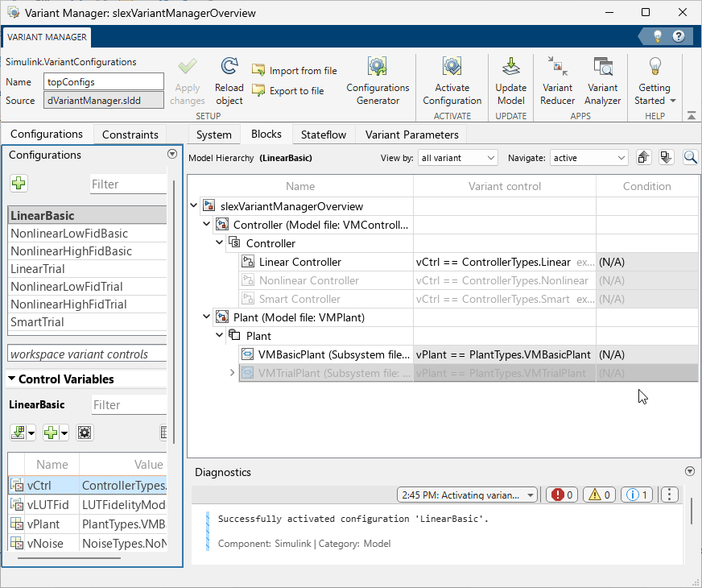Select the NonlinearHighFidBasic configuration
702x588 pixels.
tap(87, 251)
